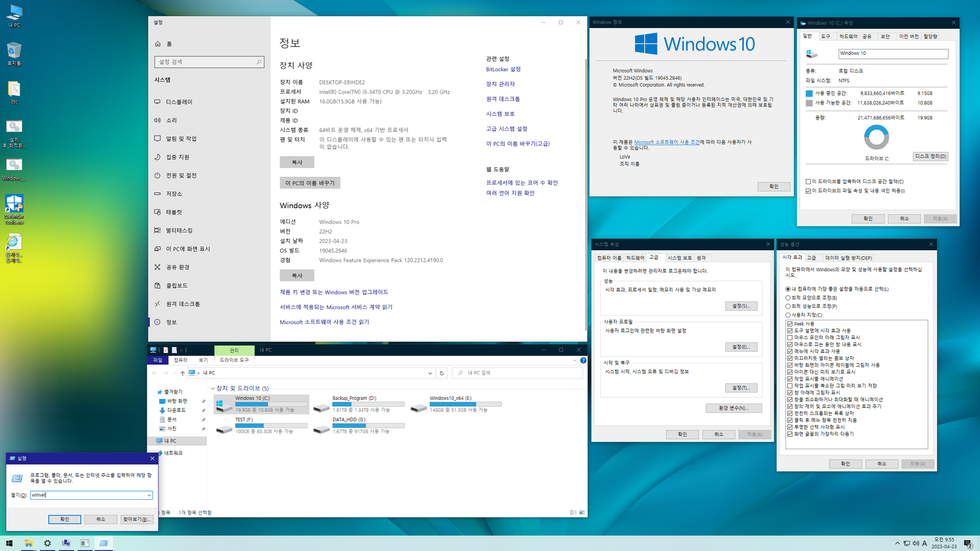Toggle 화면 글꼴의 가장자리 다듬기 checkbox
Image resolution: width=980 pixels, height=551 pixels.
click(x=790, y=434)
